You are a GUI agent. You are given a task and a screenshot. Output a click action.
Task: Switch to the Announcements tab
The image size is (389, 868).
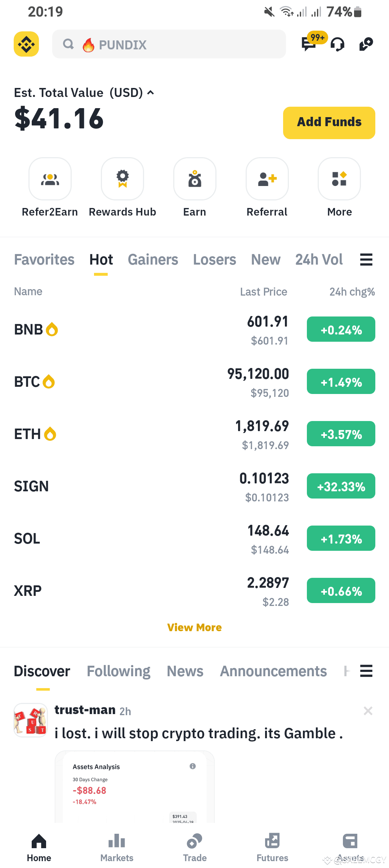click(x=273, y=671)
